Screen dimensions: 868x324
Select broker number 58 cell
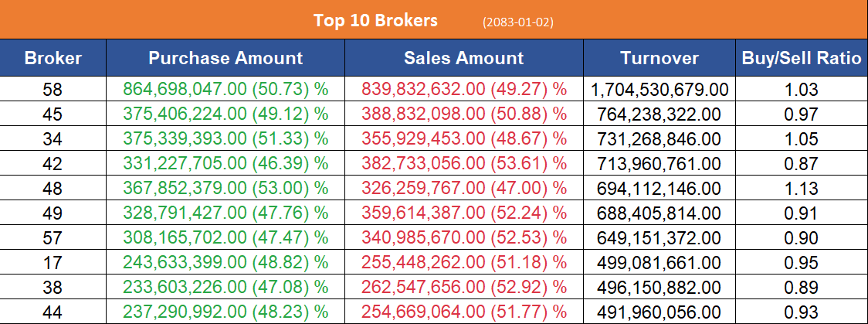(53, 89)
